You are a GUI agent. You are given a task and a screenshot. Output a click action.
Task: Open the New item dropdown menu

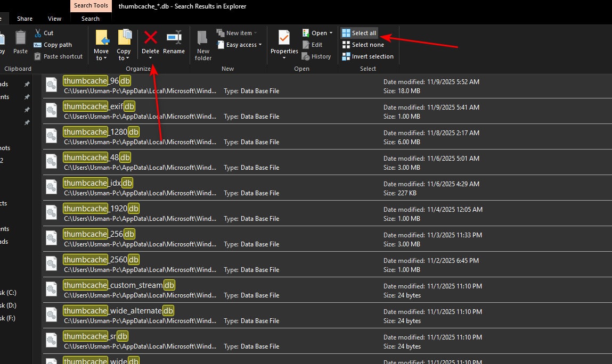pos(237,33)
